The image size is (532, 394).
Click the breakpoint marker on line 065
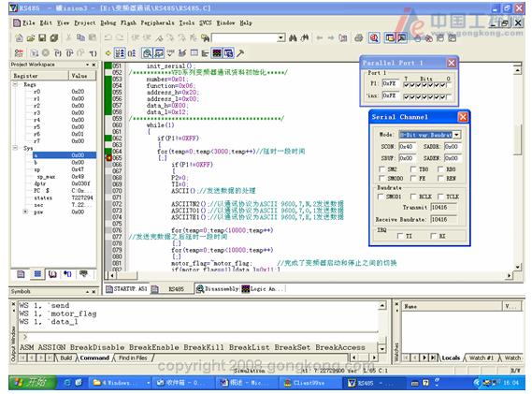coord(108,158)
